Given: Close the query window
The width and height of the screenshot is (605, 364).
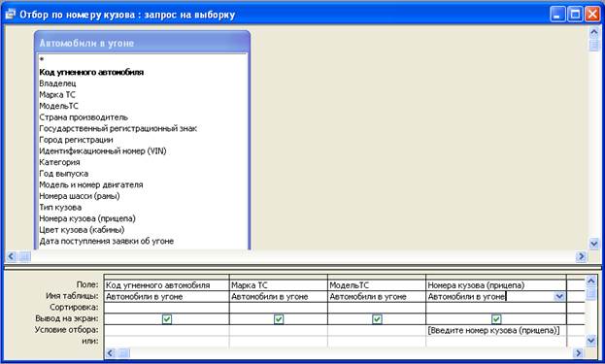Looking at the screenshot, I should (x=592, y=15).
